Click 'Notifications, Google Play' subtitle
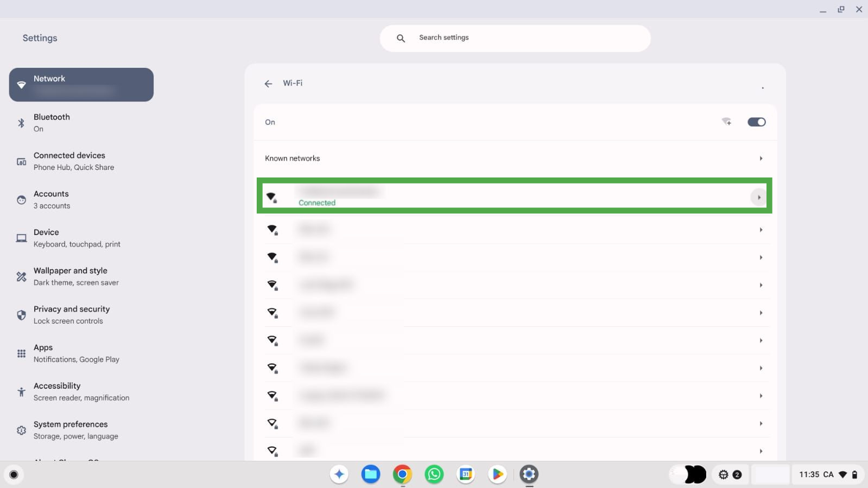 [x=77, y=360]
